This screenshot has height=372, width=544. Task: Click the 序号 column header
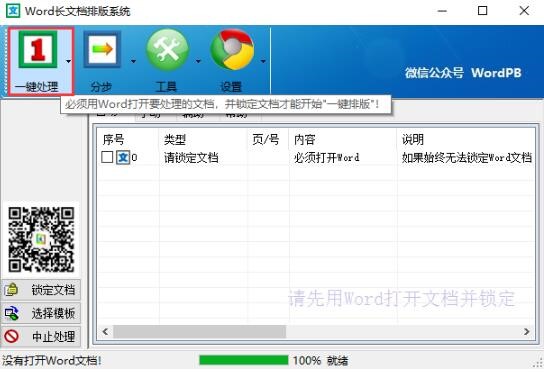(113, 140)
